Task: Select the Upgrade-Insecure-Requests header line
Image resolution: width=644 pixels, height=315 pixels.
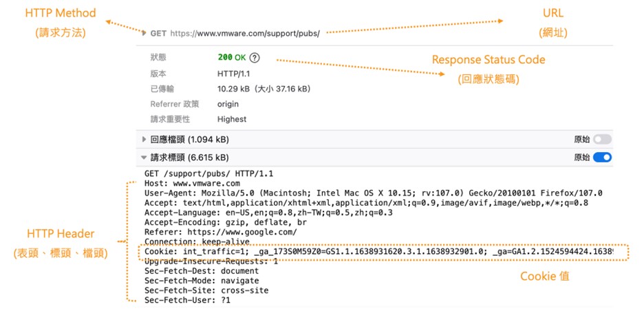Action: [x=211, y=261]
